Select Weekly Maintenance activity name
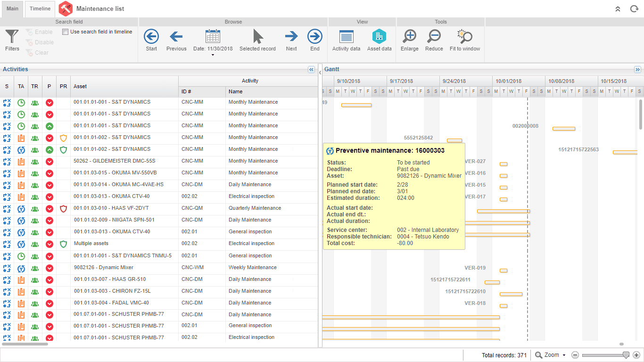The image size is (644, 362). click(253, 268)
